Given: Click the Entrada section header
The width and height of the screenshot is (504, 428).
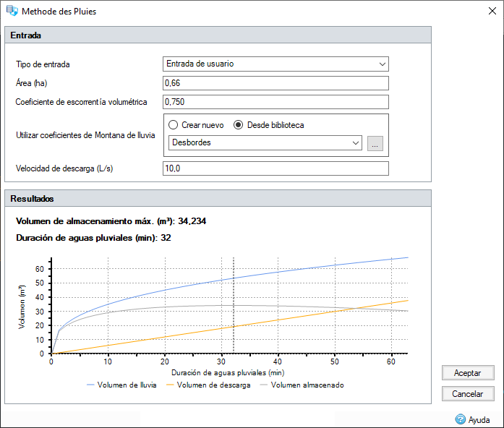Looking at the screenshot, I should point(218,35).
